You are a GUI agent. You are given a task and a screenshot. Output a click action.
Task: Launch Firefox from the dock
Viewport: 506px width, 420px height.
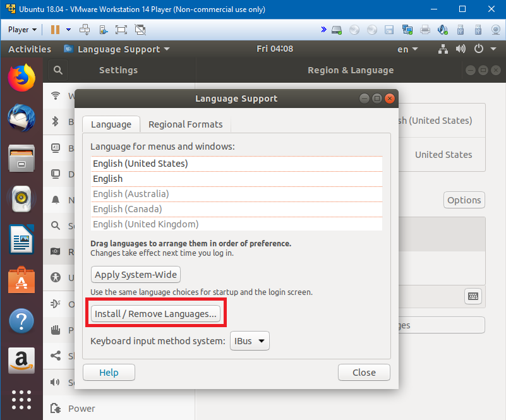pos(21,78)
